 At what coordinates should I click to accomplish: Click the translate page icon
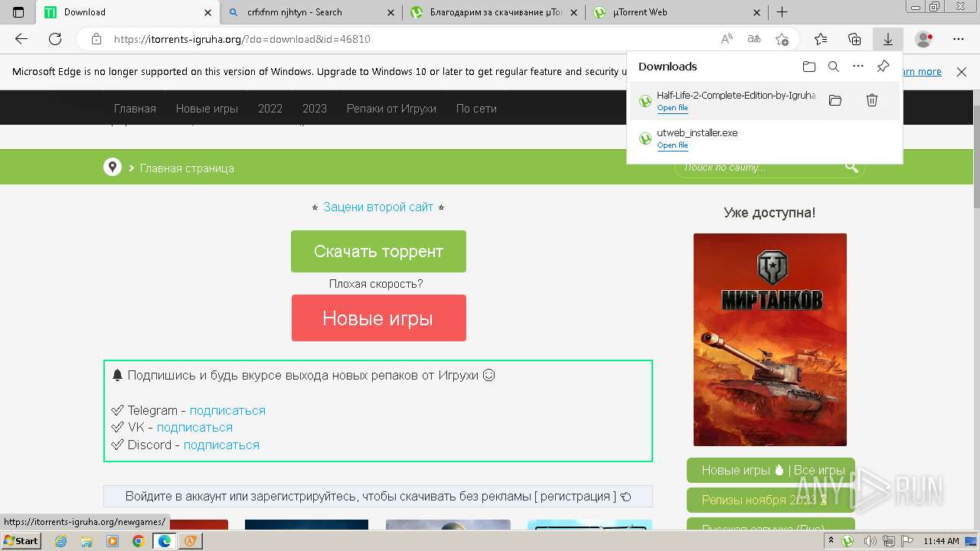coord(754,39)
